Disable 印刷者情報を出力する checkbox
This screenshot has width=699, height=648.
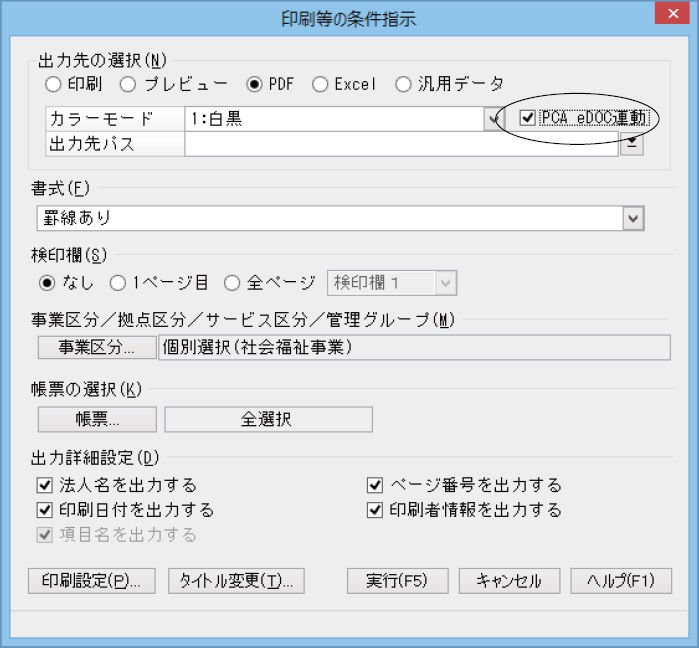375,510
